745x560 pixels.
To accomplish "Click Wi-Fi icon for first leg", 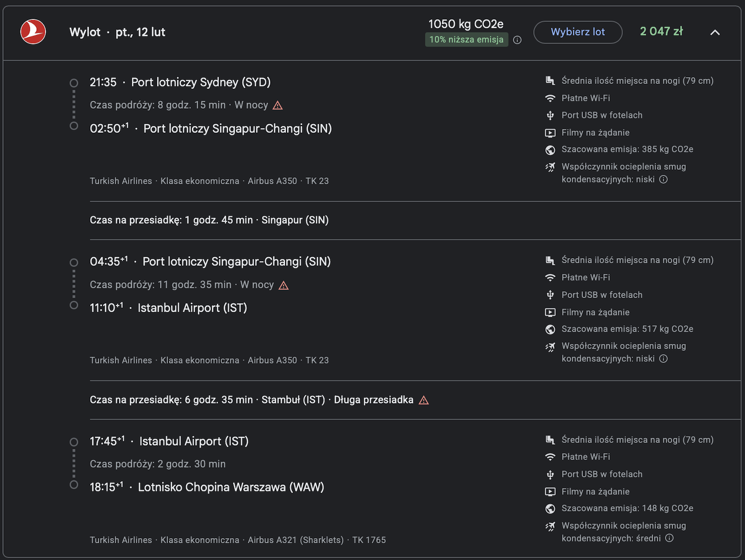I will point(550,98).
